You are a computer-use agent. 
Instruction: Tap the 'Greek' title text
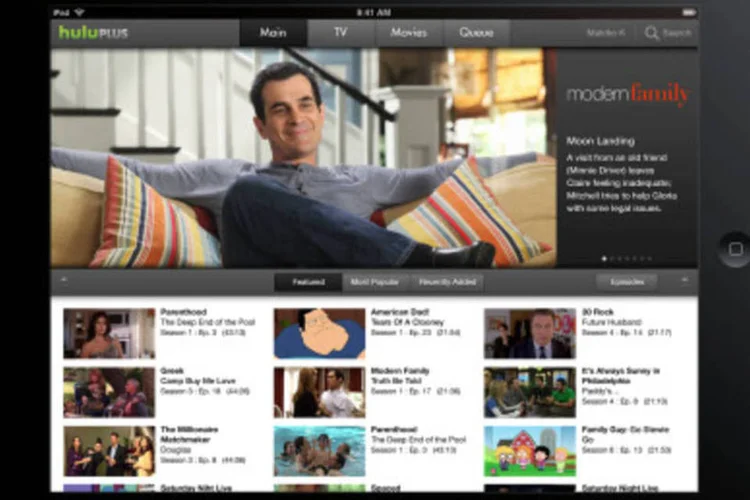(x=172, y=371)
